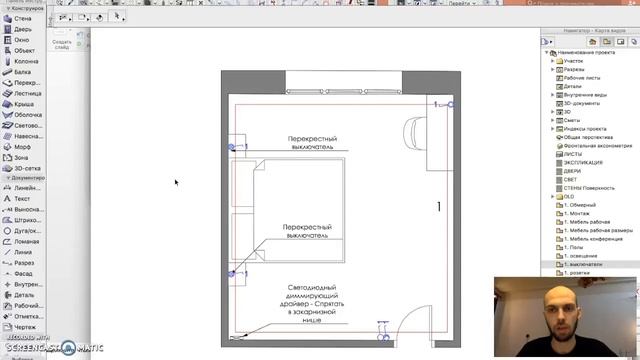
Task: Select the Оболочка (Shell) tool
Action: 22,115
